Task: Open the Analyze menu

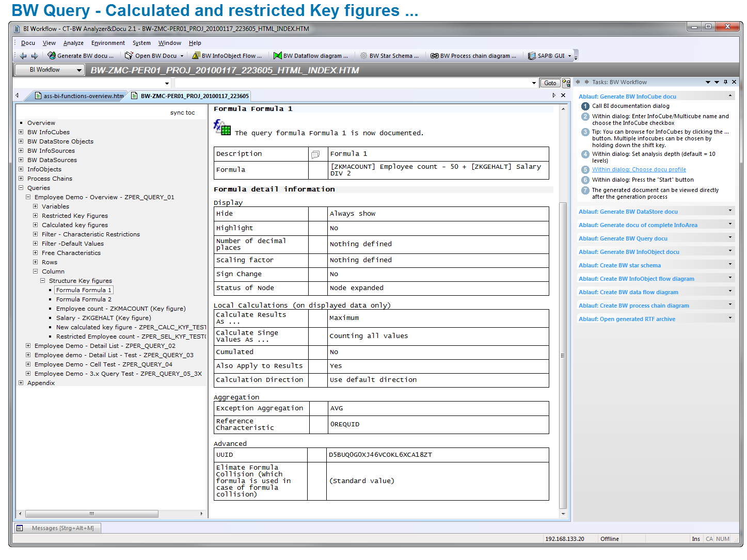Action: pos(73,43)
